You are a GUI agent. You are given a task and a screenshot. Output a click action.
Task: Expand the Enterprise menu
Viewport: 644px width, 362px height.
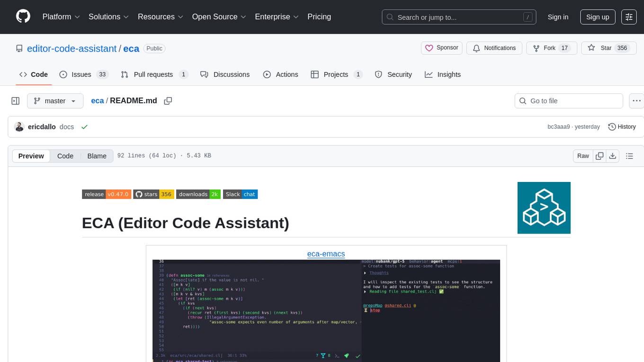pyautogui.click(x=277, y=17)
